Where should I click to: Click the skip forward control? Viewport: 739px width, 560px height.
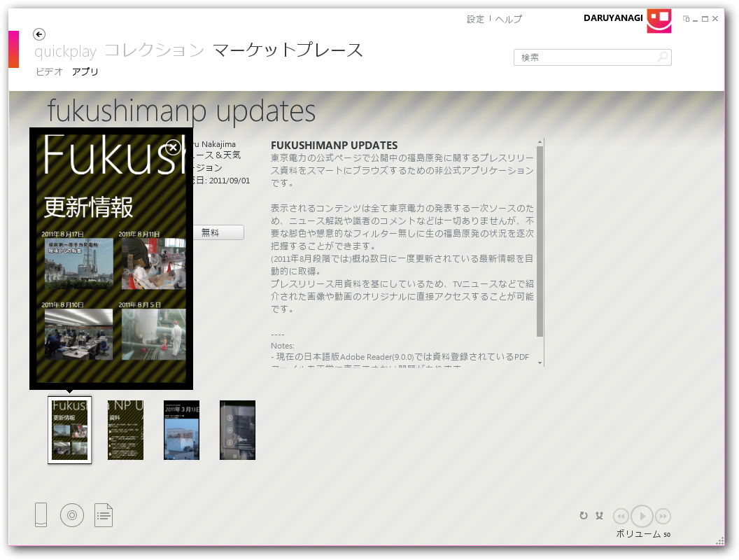[x=663, y=516]
